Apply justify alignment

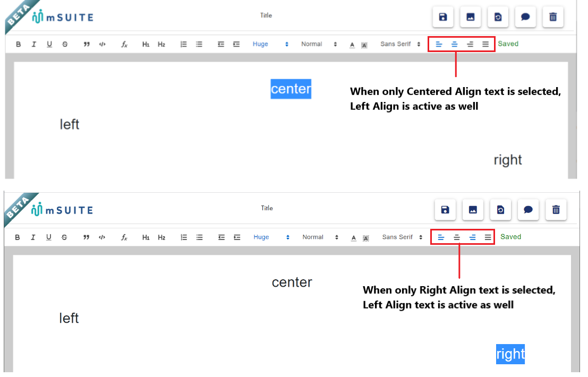point(485,44)
